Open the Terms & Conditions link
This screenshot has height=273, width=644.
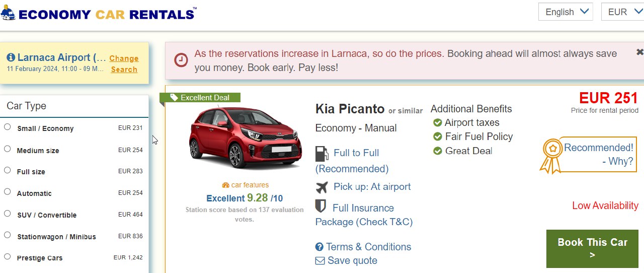tap(368, 247)
